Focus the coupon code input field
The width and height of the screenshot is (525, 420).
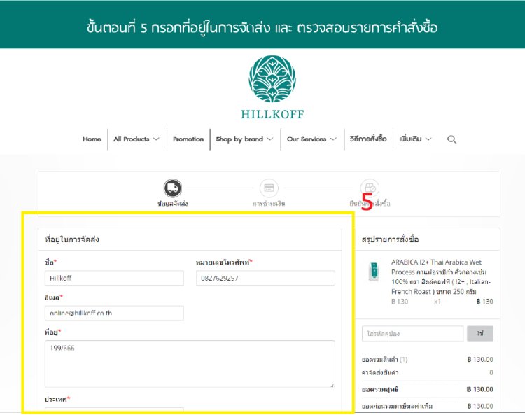coord(412,334)
